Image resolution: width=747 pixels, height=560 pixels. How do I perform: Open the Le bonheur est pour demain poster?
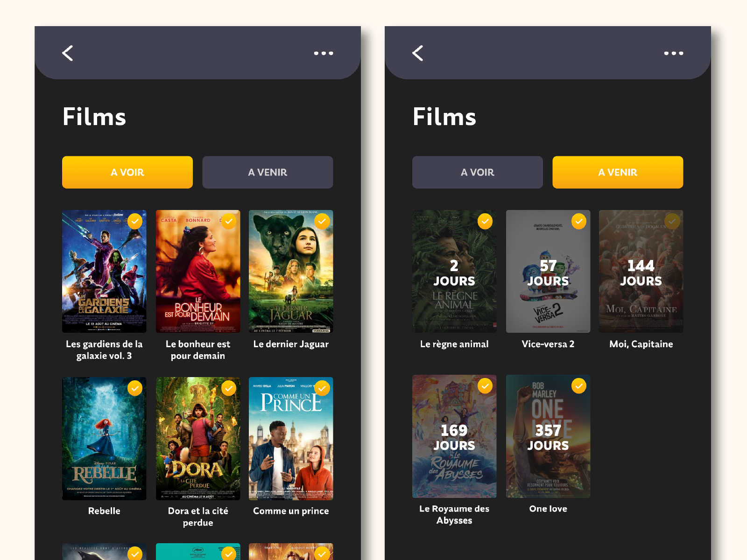[x=198, y=271]
